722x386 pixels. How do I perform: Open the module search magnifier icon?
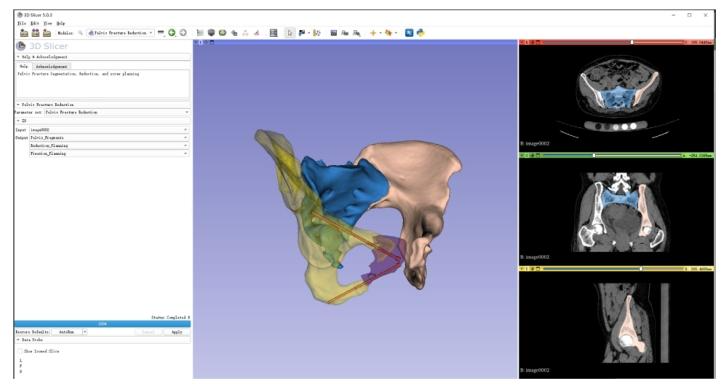point(81,33)
